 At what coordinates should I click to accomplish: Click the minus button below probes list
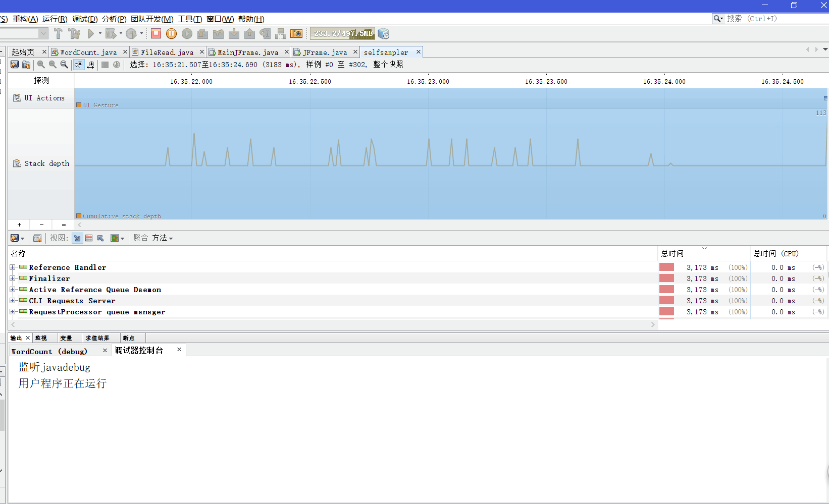click(41, 225)
